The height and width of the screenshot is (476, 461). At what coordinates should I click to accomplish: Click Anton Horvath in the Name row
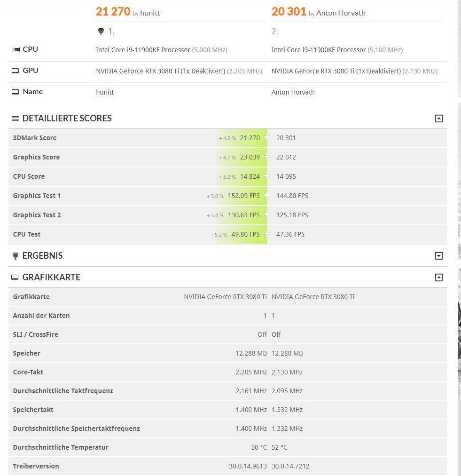tap(293, 92)
